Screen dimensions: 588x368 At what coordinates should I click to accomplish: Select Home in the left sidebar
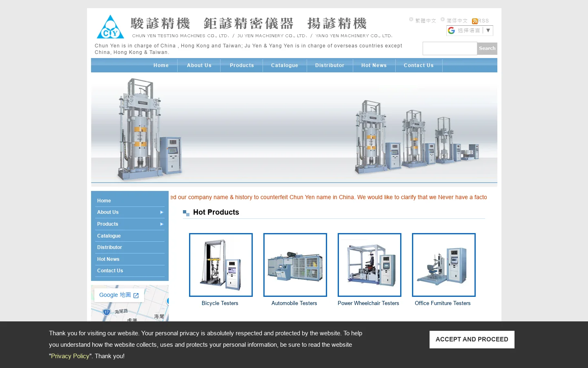130,201
